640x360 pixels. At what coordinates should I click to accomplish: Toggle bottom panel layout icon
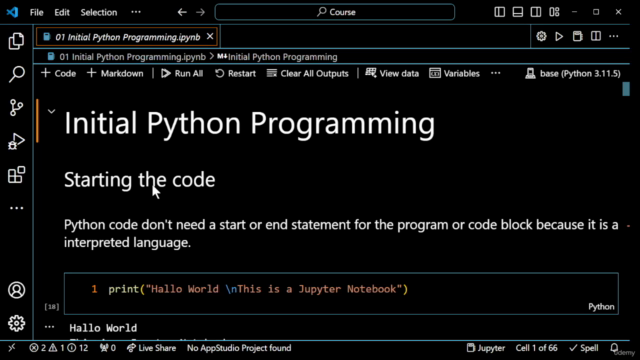518,12
